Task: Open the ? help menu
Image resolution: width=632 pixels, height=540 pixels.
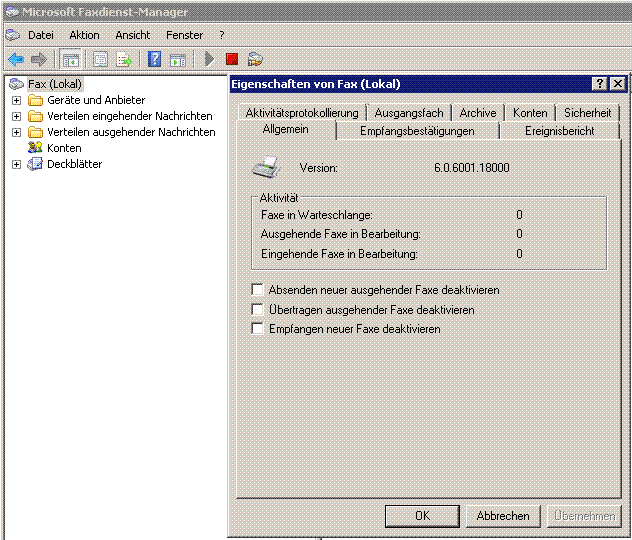Action: [x=222, y=35]
